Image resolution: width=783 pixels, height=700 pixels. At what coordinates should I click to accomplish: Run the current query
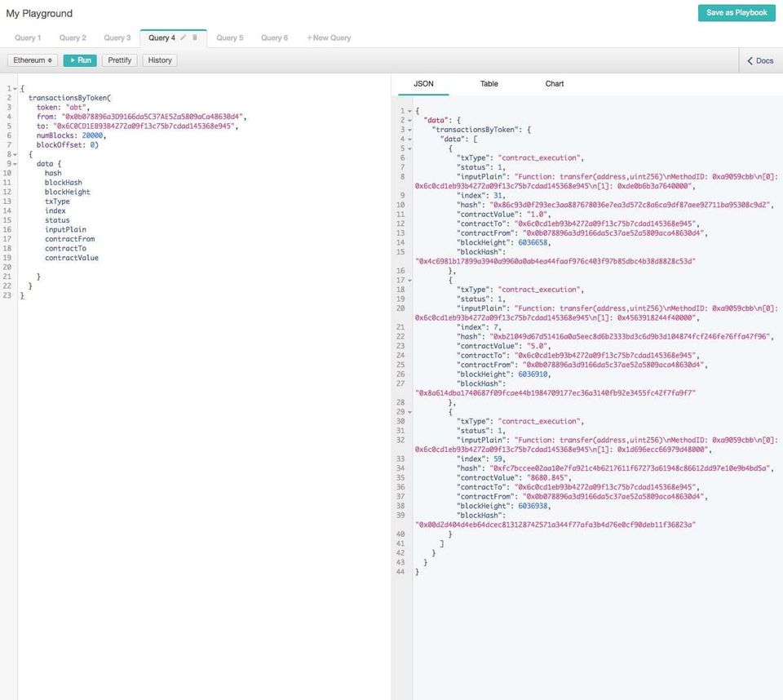[x=80, y=60]
